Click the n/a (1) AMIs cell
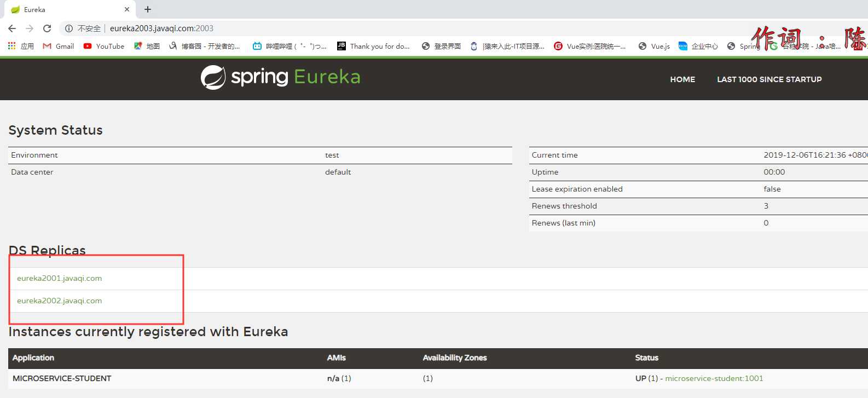The height and width of the screenshot is (398, 868). [339, 378]
